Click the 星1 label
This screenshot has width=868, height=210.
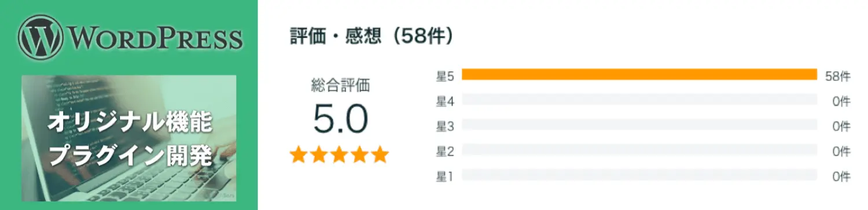pyautogui.click(x=445, y=176)
